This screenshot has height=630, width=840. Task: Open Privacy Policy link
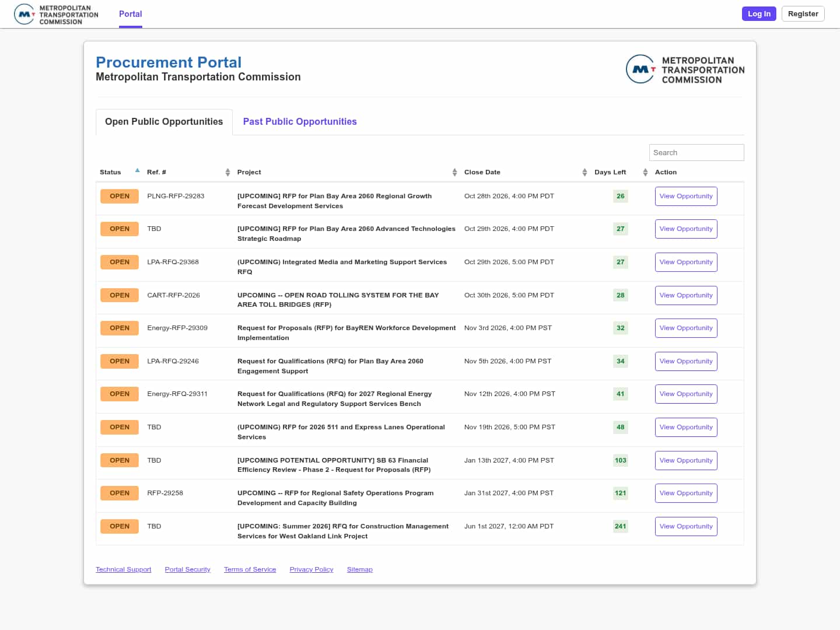pos(311,569)
